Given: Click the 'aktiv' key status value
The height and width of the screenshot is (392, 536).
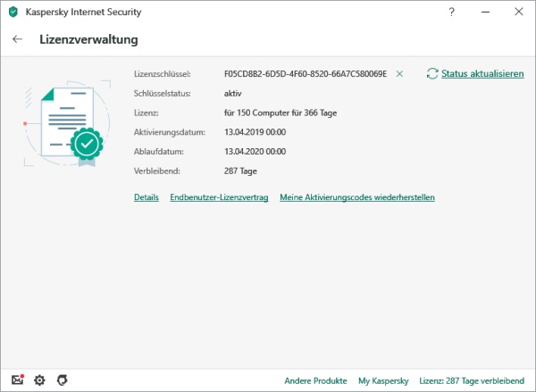Looking at the screenshot, I should click(x=233, y=93).
